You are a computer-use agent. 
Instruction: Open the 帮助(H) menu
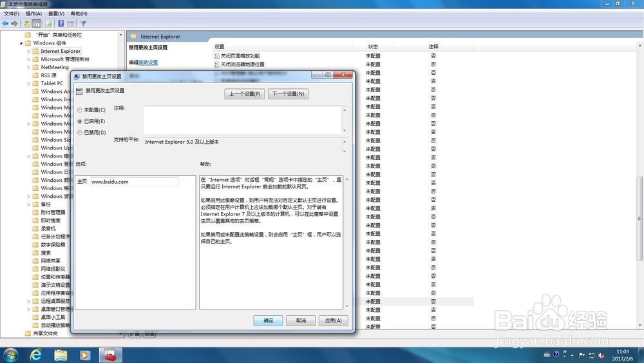coord(79,14)
